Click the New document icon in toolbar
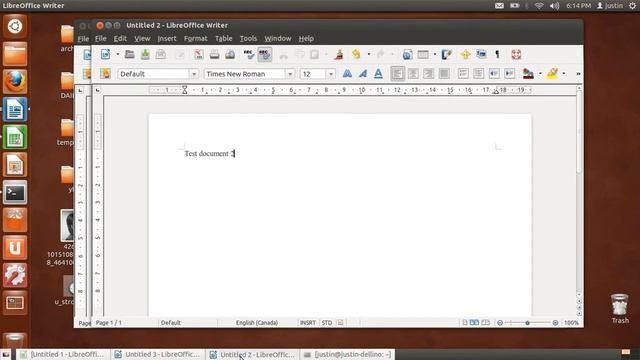Screen dimensions: 640x360 click(105, 54)
